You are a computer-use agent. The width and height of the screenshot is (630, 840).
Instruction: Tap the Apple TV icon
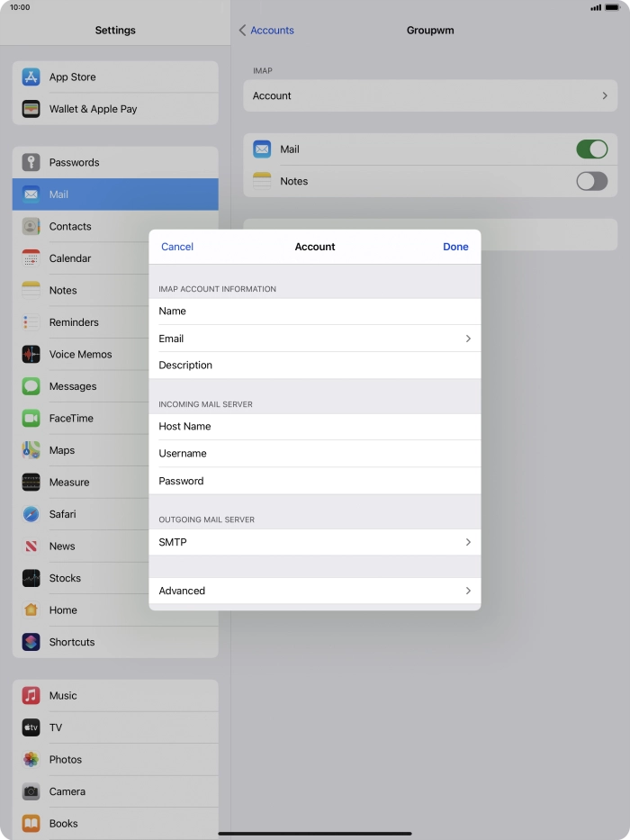click(31, 727)
